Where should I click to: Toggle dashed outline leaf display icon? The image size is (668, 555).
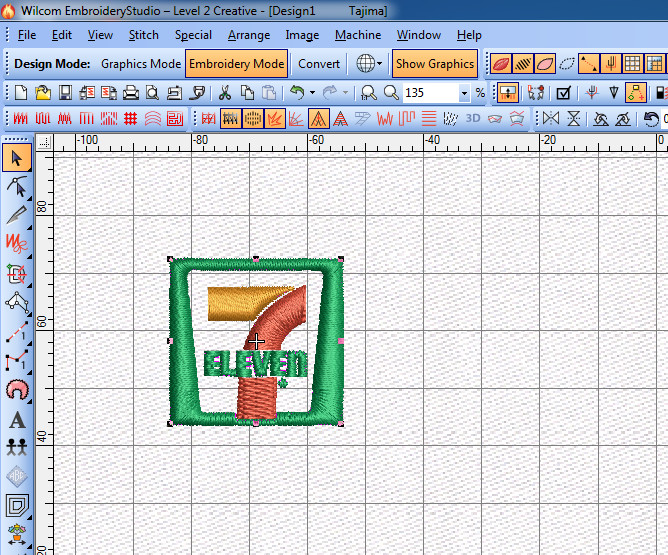567,64
